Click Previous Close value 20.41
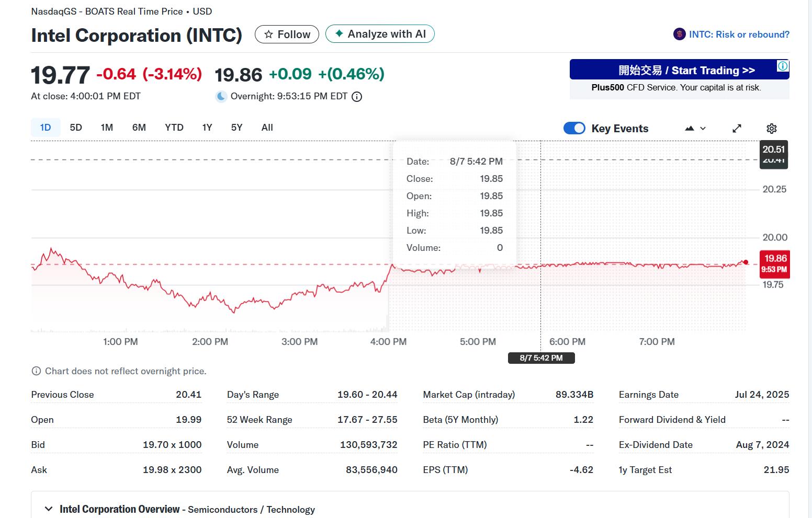The height and width of the screenshot is (518, 812). point(188,395)
